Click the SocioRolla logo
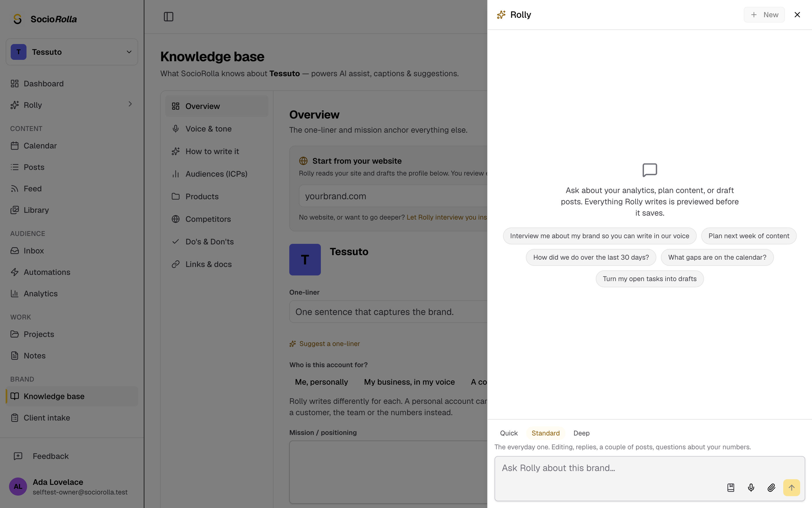This screenshot has height=508, width=812. click(x=45, y=19)
